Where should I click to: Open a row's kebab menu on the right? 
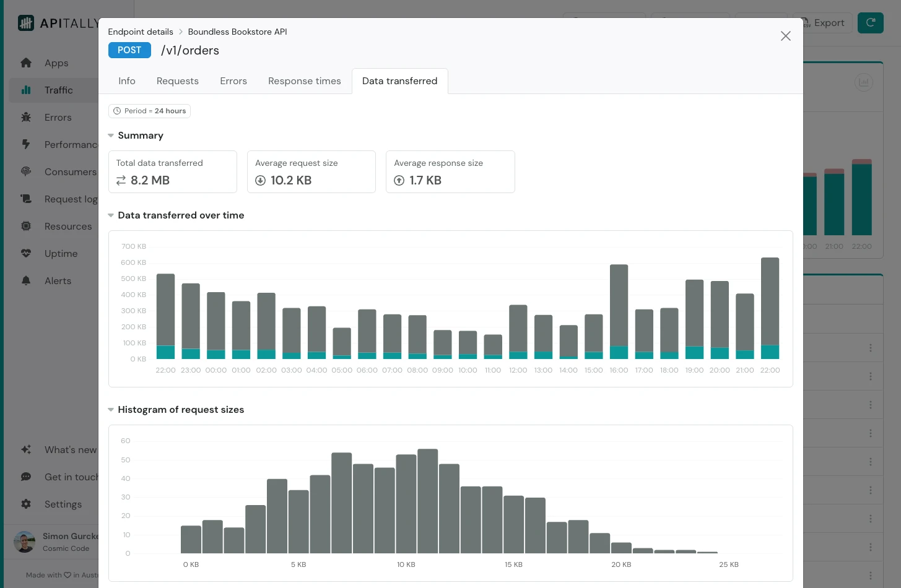click(871, 348)
